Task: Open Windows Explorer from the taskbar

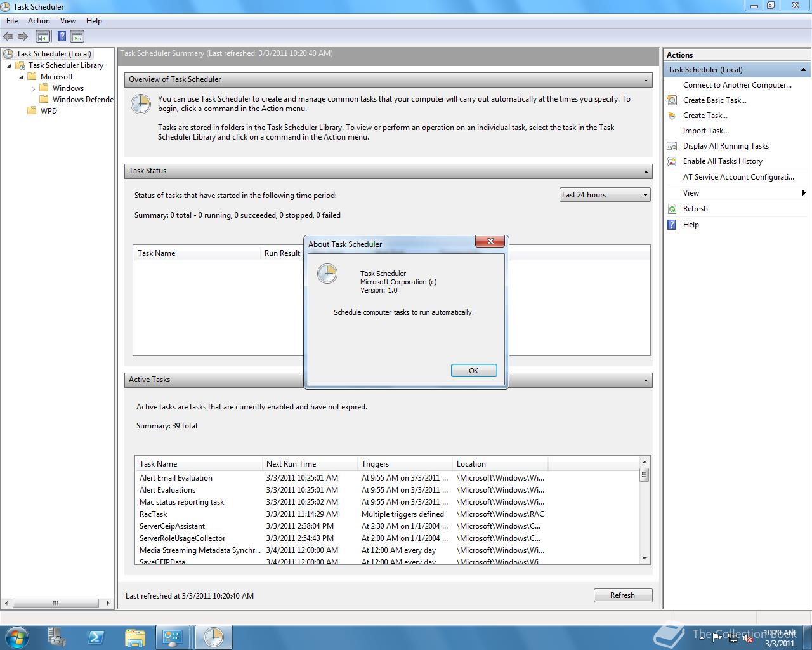Action: pyautogui.click(x=134, y=637)
